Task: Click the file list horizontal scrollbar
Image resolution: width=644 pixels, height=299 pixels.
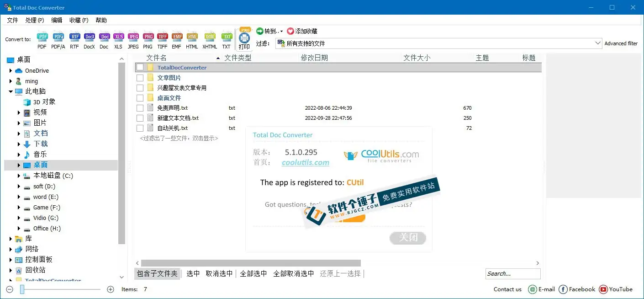Action: click(251, 263)
